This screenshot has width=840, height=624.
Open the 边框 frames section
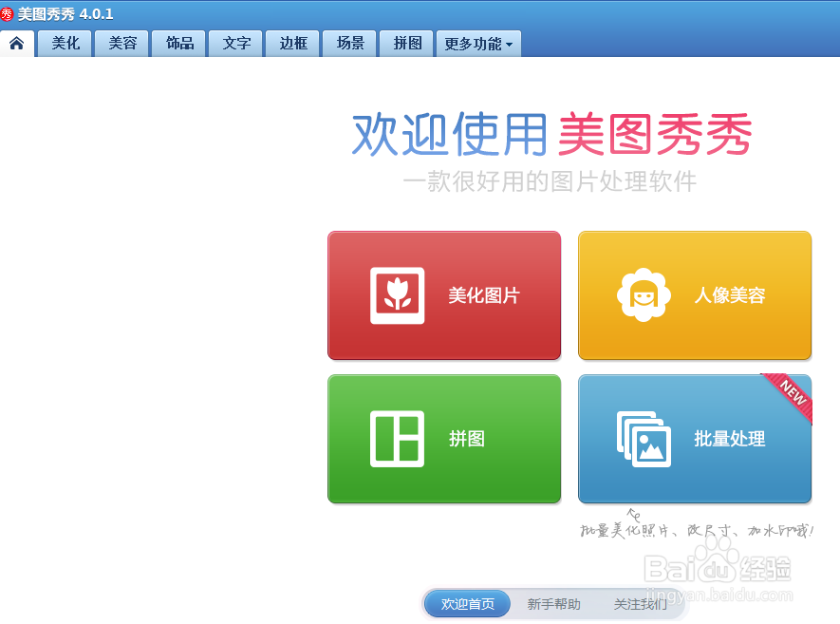point(291,43)
